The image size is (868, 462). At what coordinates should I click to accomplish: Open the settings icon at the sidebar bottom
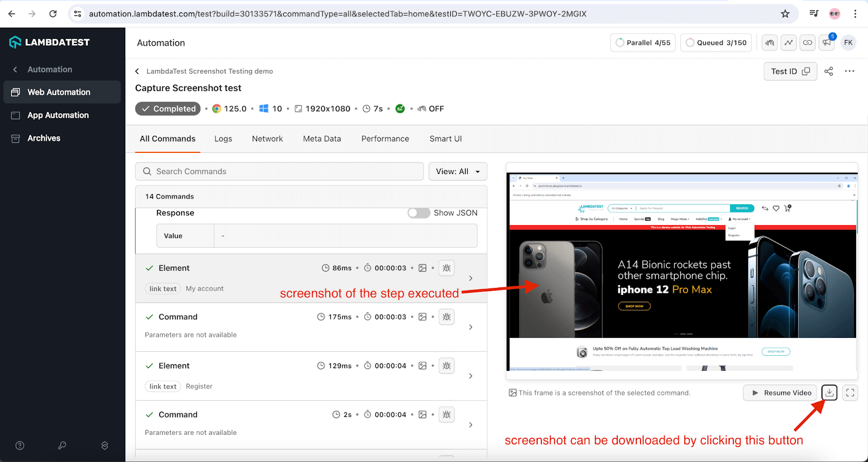pos(105,446)
